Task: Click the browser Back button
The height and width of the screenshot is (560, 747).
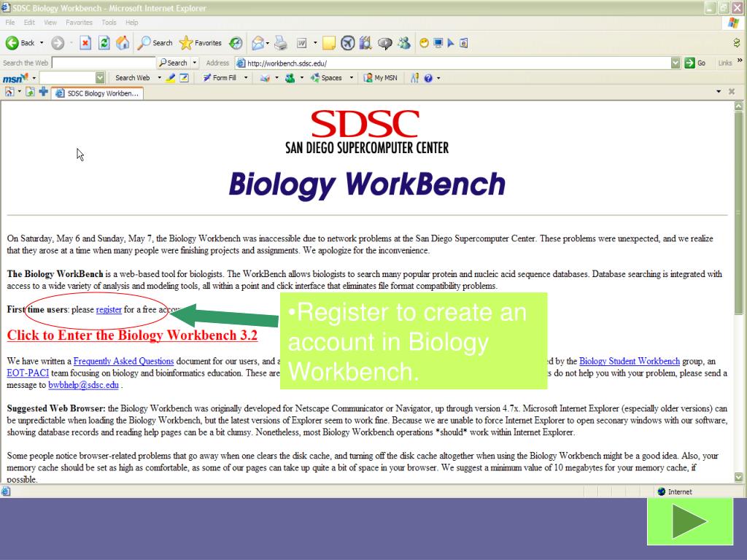Action: (x=20, y=43)
